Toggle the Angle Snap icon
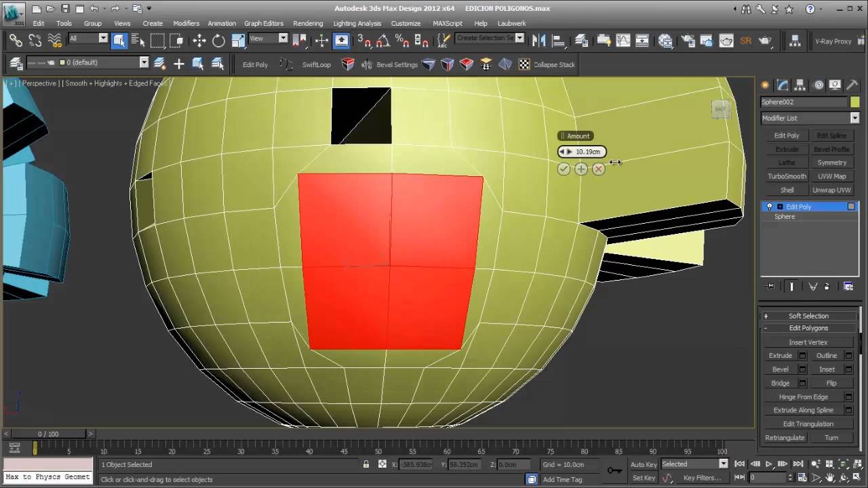Image resolution: width=868 pixels, height=488 pixels. [384, 41]
